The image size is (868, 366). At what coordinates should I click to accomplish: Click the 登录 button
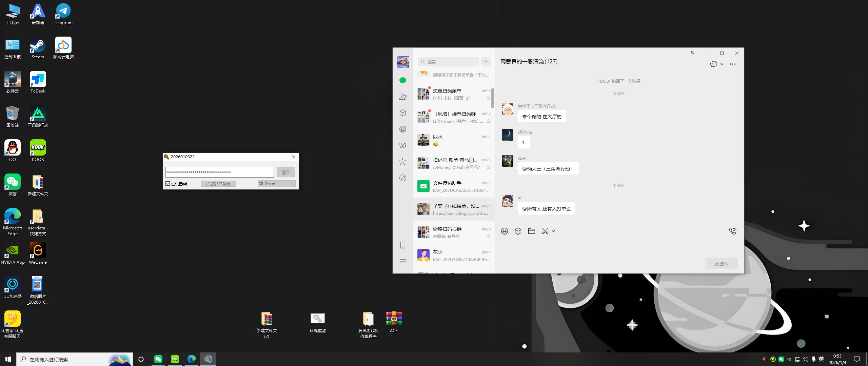coord(286,172)
